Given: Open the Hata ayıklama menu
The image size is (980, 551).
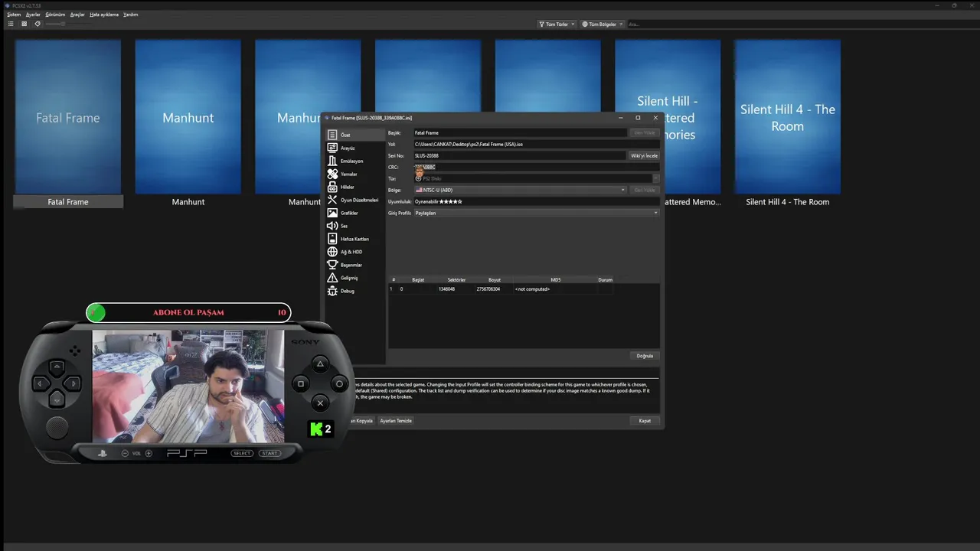Looking at the screenshot, I should click(x=104, y=15).
